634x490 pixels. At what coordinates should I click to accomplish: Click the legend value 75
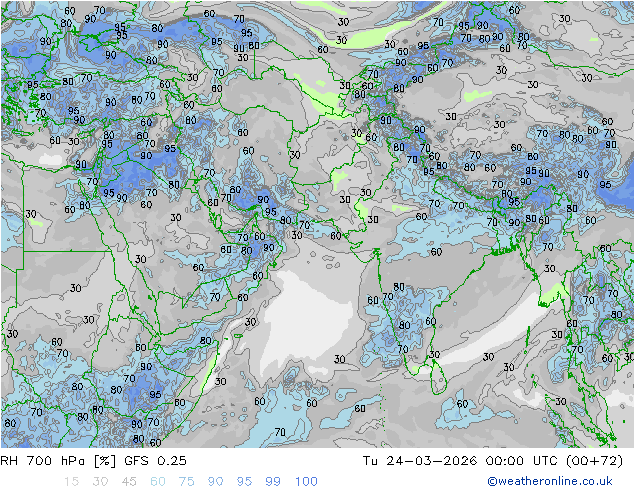point(187,482)
